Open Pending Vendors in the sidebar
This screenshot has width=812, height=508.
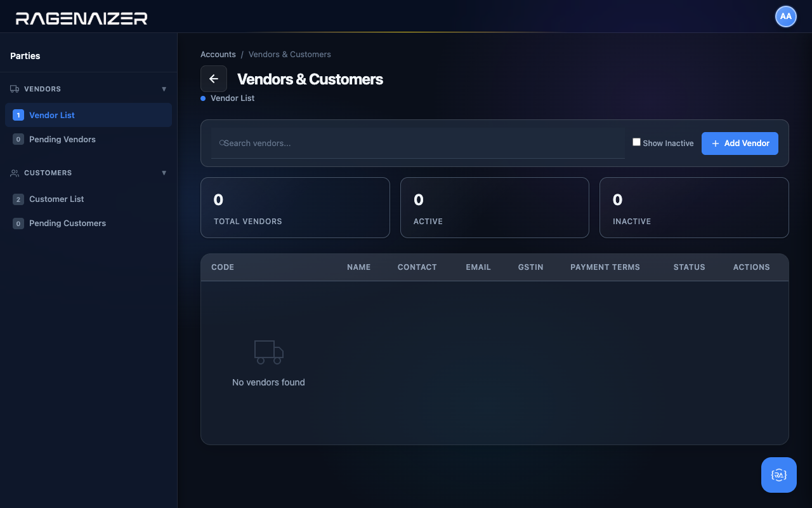pyautogui.click(x=88, y=139)
